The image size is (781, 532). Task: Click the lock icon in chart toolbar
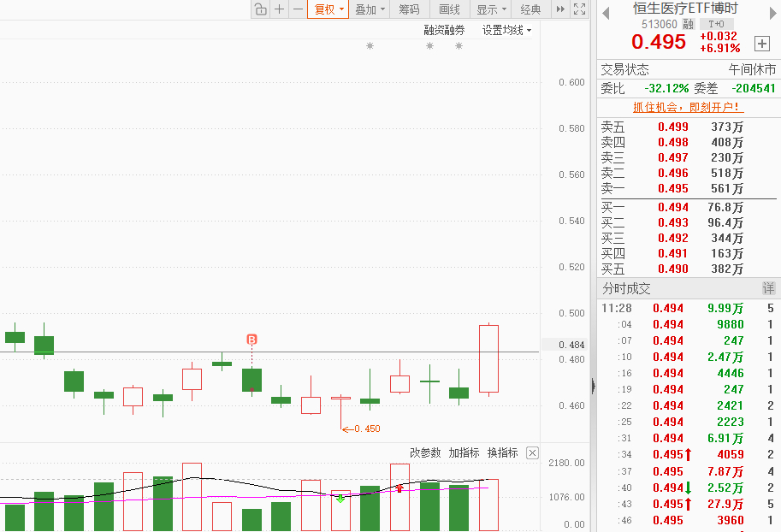pos(261,9)
